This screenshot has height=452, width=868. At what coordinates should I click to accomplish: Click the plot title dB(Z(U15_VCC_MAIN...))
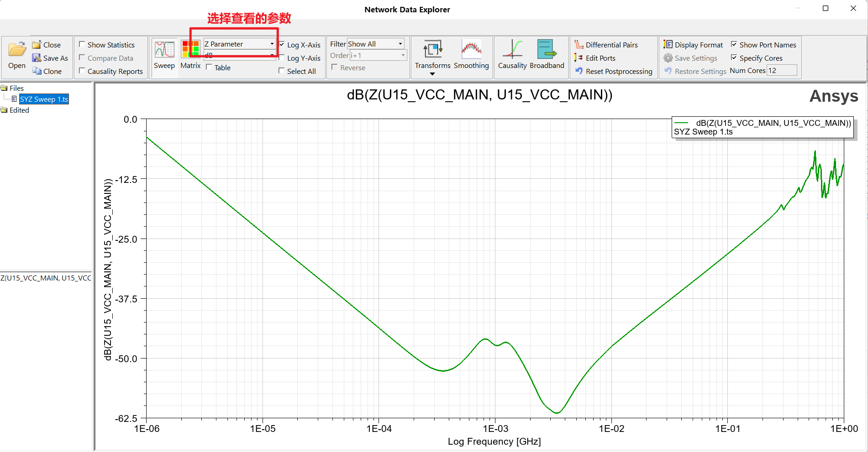[x=479, y=95]
